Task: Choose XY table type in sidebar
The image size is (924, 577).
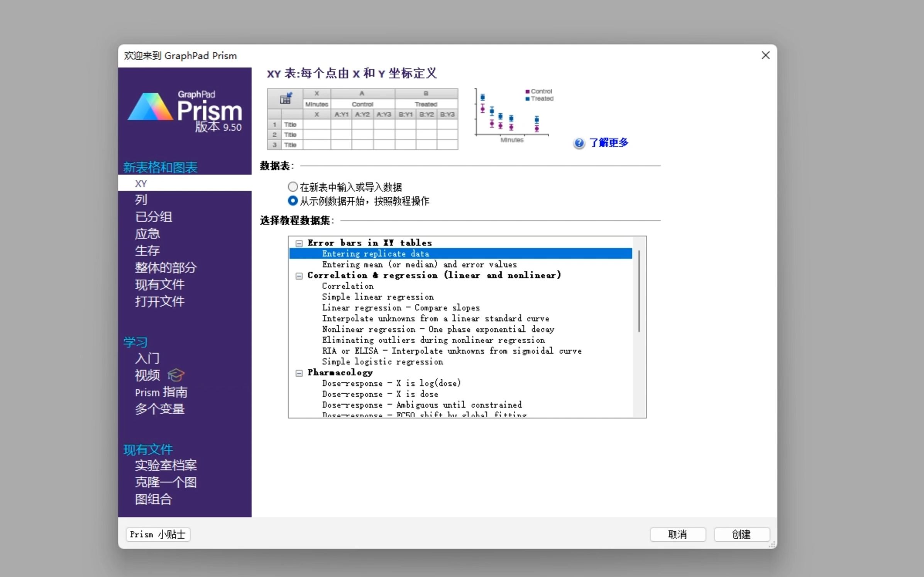Action: click(x=185, y=183)
